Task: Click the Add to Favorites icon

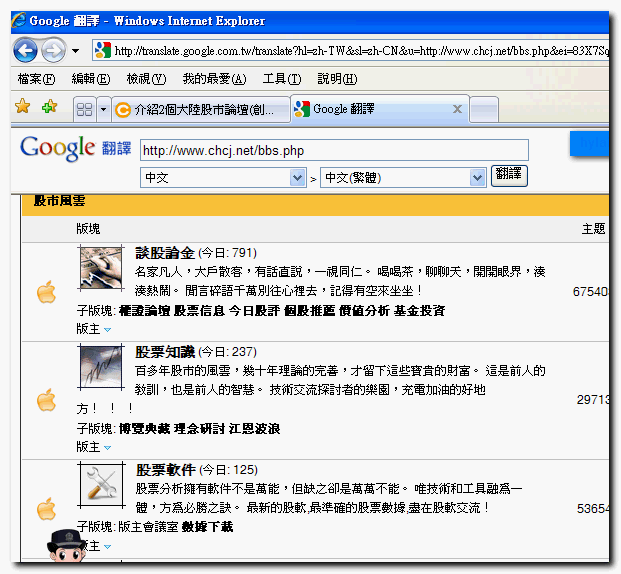Action: [50, 106]
